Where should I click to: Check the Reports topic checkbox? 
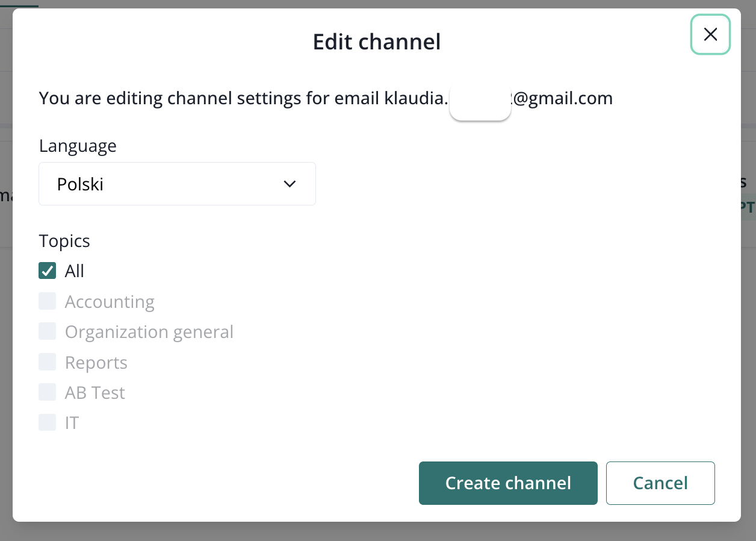tap(48, 362)
